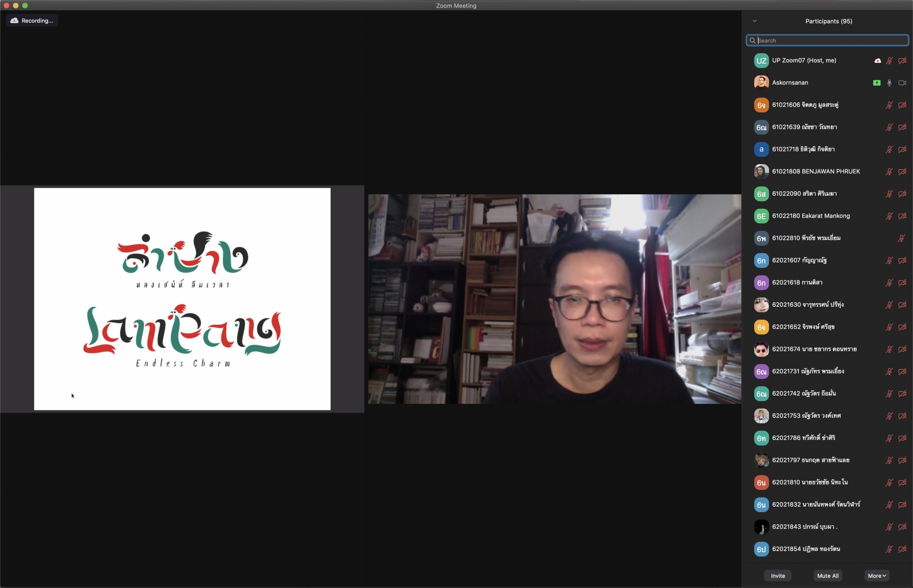Click the muted mic icon for 61021639
The height and width of the screenshot is (588, 913).
(x=889, y=127)
